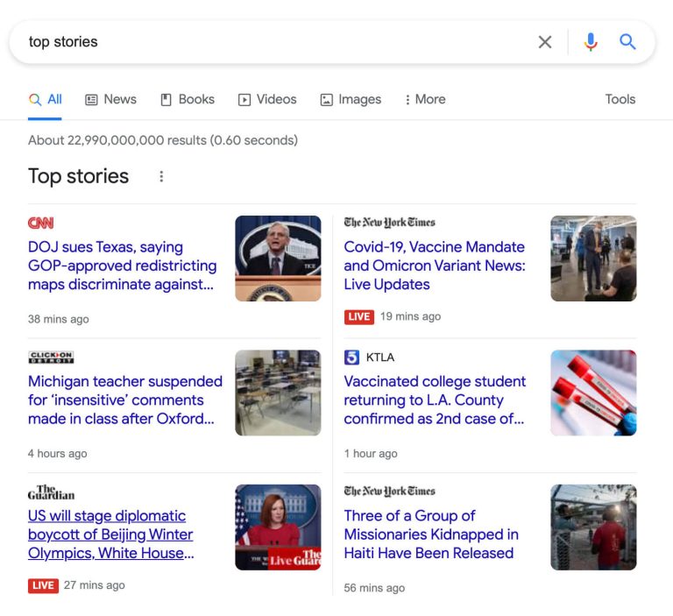Switch to the Images tab
Screen dimensions: 673x616
coord(351,100)
